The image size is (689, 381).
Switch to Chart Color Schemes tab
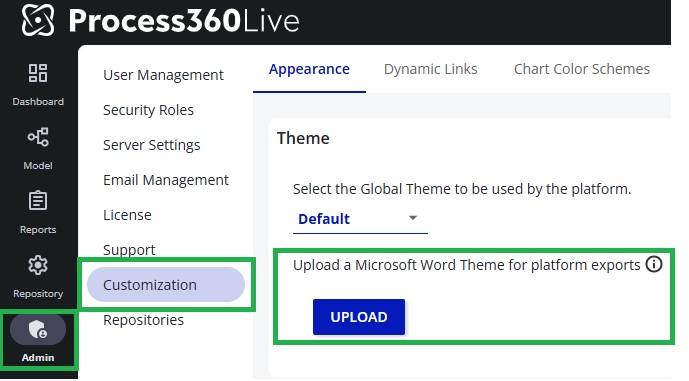coord(582,69)
